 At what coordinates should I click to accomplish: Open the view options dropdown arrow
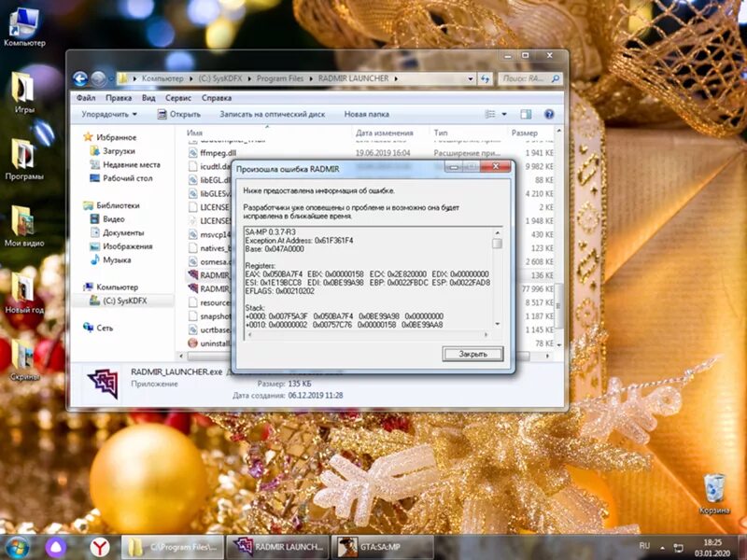pyautogui.click(x=504, y=114)
